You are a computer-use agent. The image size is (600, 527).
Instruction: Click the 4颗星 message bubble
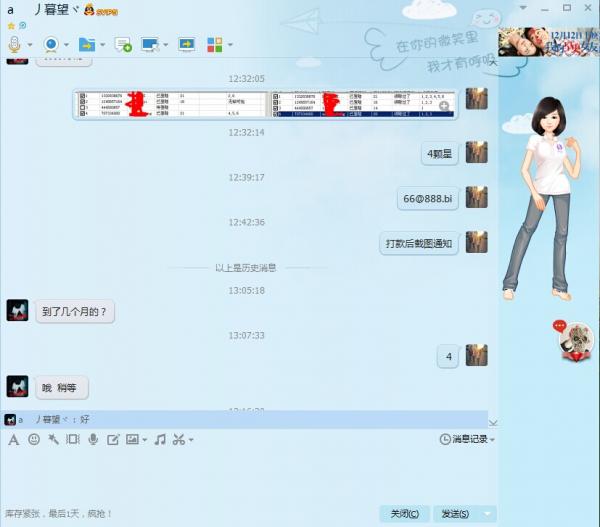[x=440, y=154]
